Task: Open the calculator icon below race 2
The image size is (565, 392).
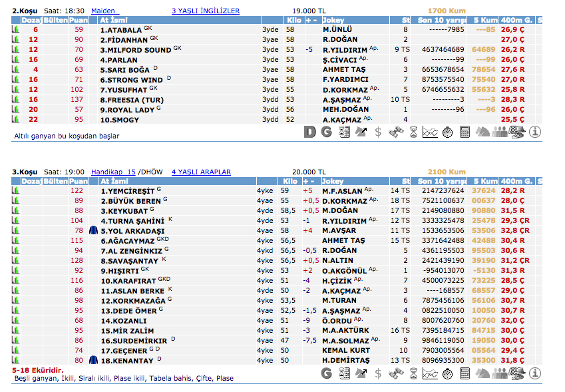Action: point(465,132)
